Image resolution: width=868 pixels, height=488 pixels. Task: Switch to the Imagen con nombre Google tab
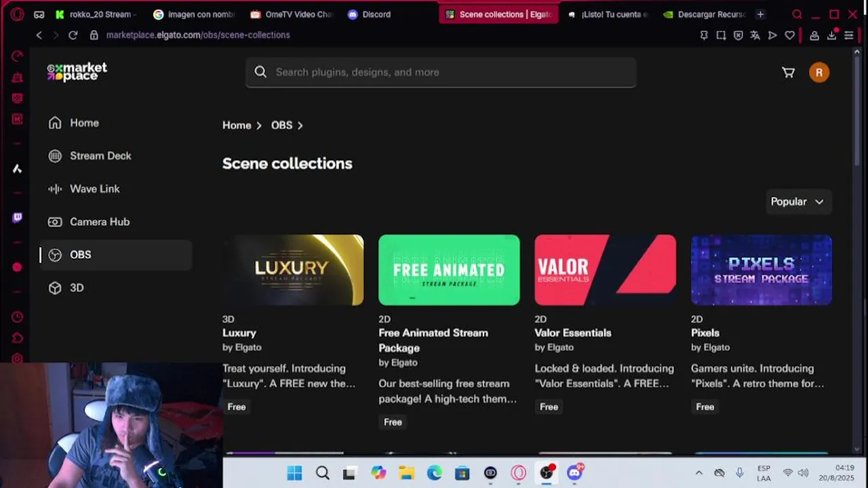click(194, 14)
